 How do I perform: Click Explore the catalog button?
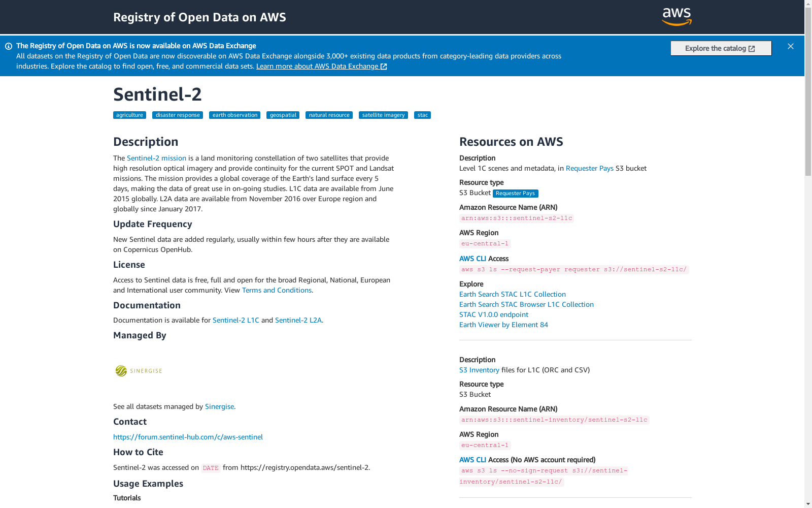[721, 48]
